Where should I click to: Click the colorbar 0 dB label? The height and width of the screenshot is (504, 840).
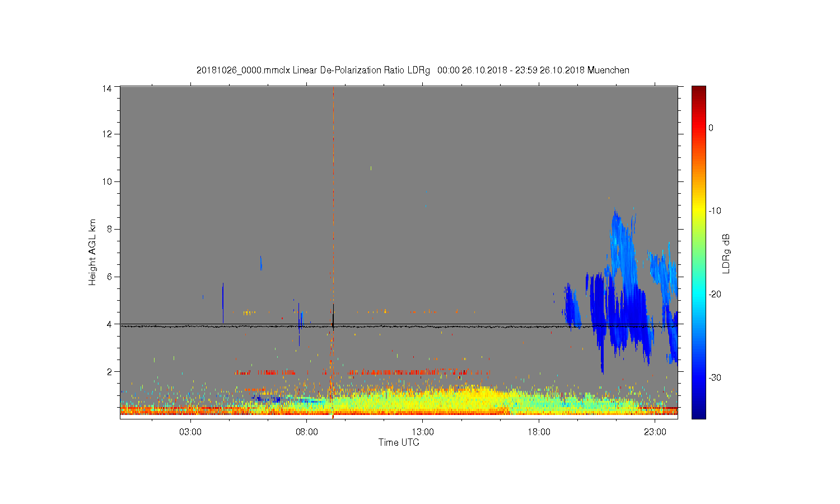(711, 128)
